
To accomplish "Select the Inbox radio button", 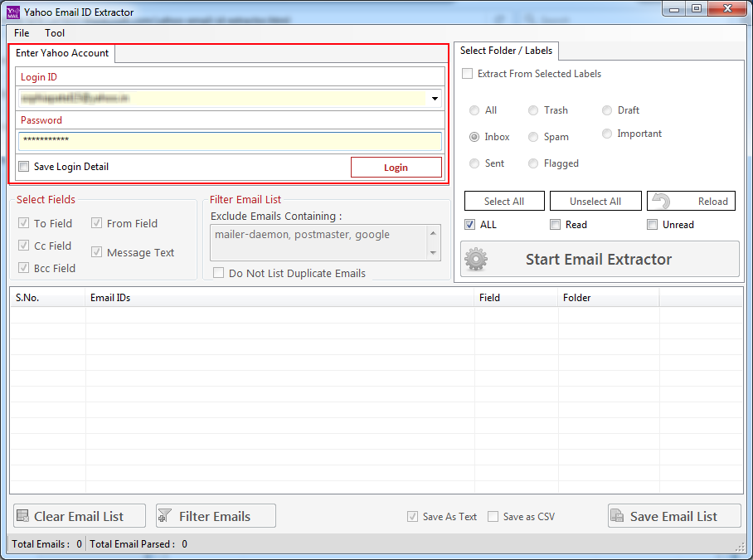I will [474, 137].
